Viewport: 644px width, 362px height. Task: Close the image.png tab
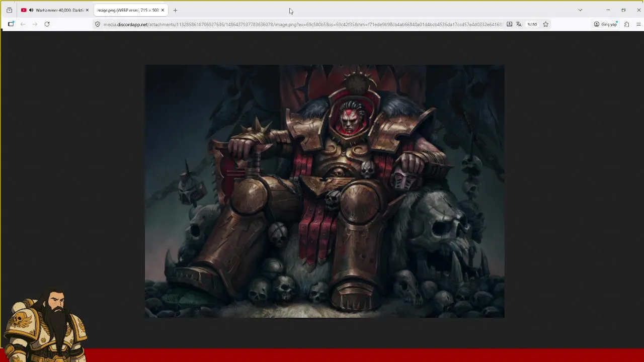click(163, 10)
